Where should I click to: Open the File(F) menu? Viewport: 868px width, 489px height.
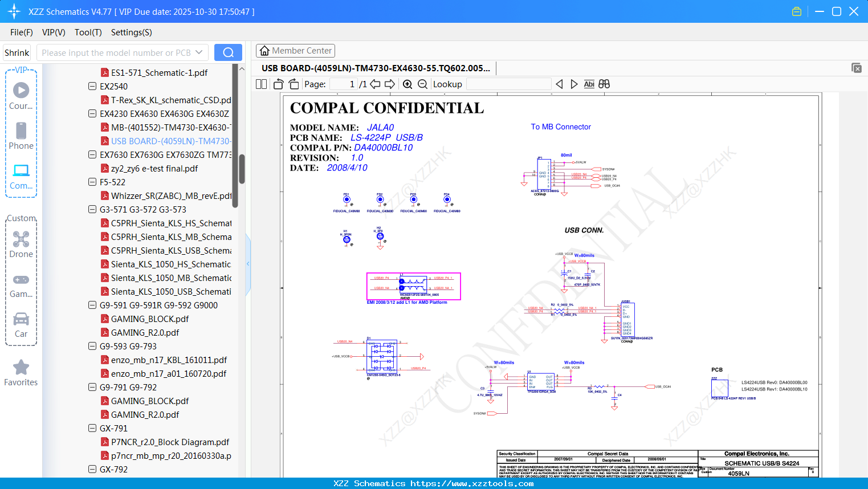click(22, 32)
